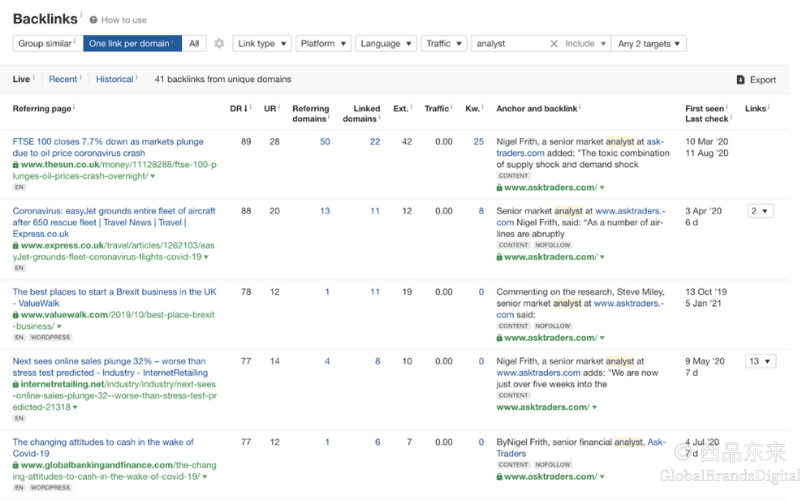Screen dimensions: 800x500
Task: Click the settings gear icon
Action: coord(219,43)
